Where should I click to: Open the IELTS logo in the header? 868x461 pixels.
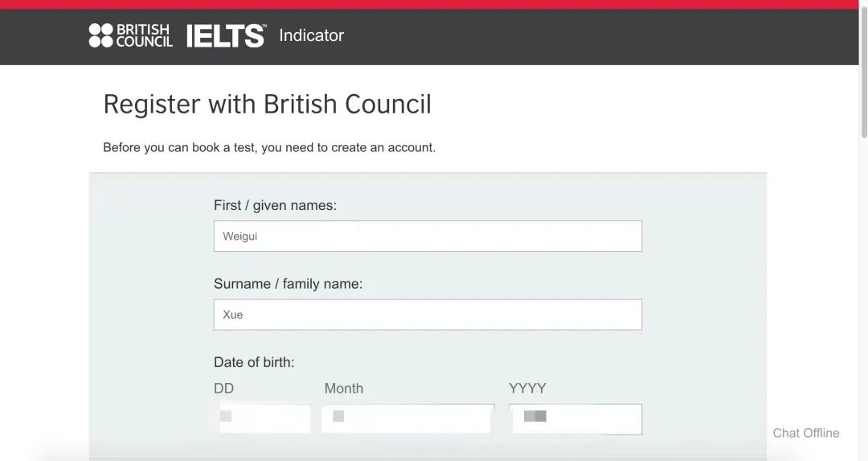tap(226, 35)
